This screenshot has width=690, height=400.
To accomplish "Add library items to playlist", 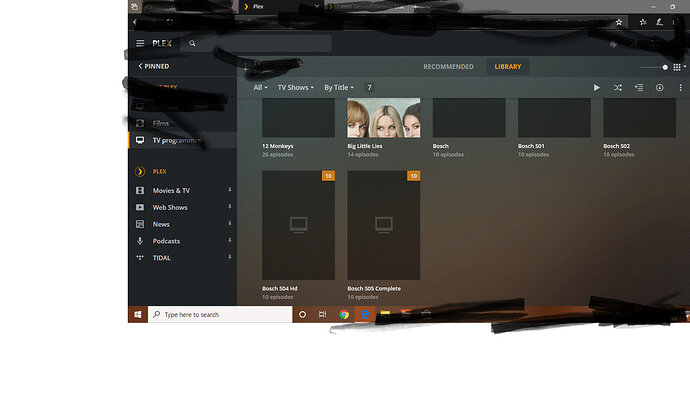I will coord(639,88).
